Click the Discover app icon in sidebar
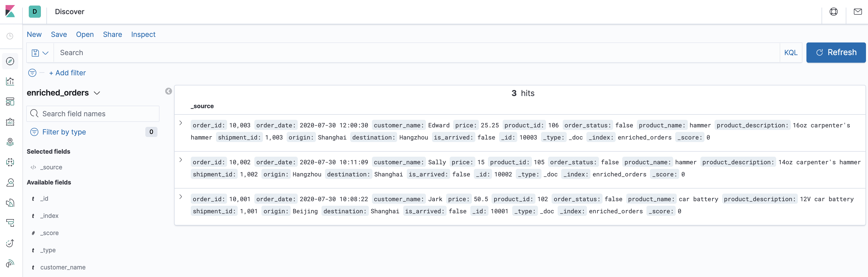This screenshot has height=277, width=868. pos(11,60)
